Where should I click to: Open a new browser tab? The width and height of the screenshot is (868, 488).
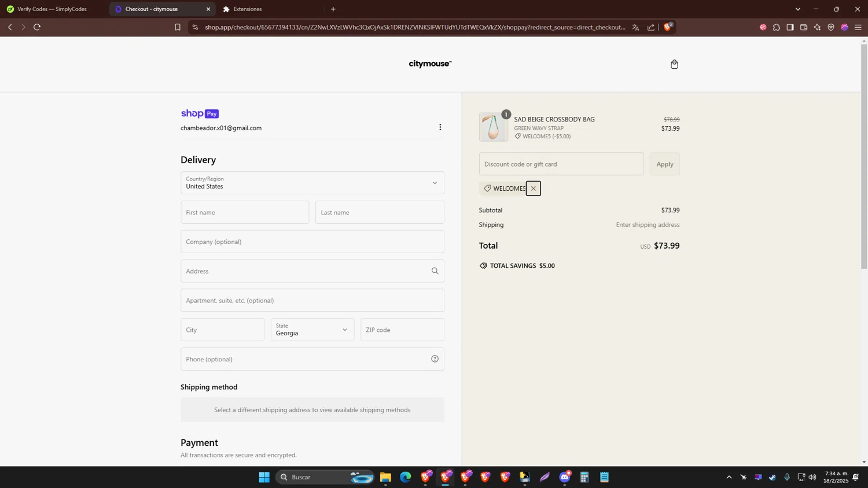(x=333, y=9)
